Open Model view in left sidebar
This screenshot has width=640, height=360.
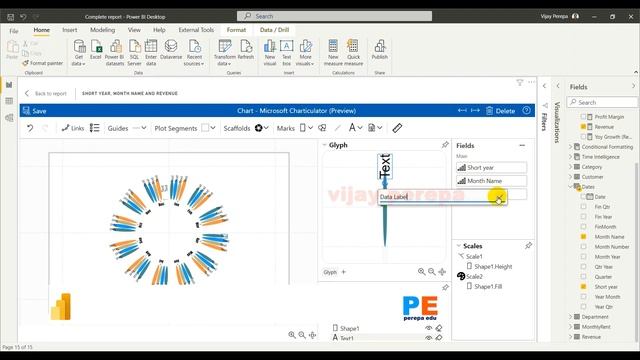click(9, 118)
